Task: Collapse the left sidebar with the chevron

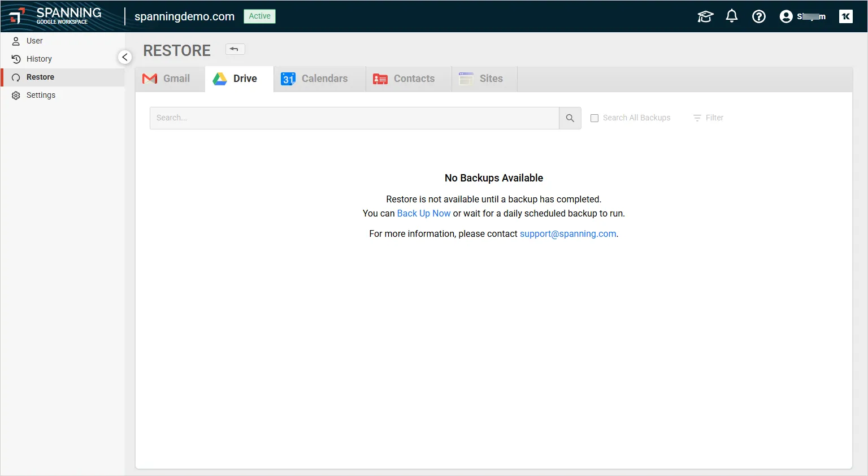Action: coord(125,57)
